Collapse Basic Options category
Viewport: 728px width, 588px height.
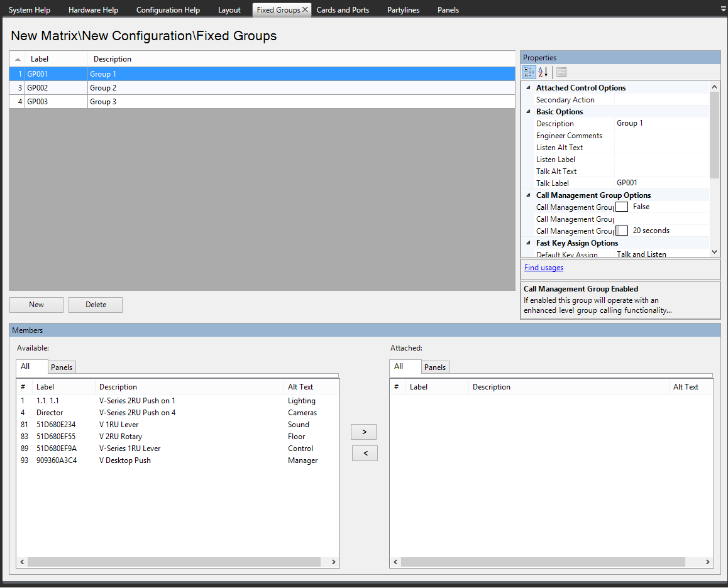(x=529, y=112)
